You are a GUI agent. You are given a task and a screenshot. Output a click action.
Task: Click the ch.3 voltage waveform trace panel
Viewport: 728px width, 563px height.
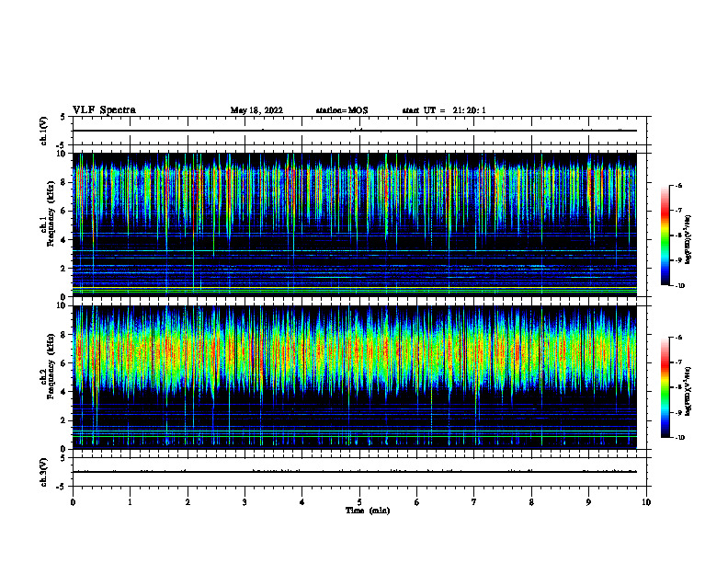click(x=361, y=472)
